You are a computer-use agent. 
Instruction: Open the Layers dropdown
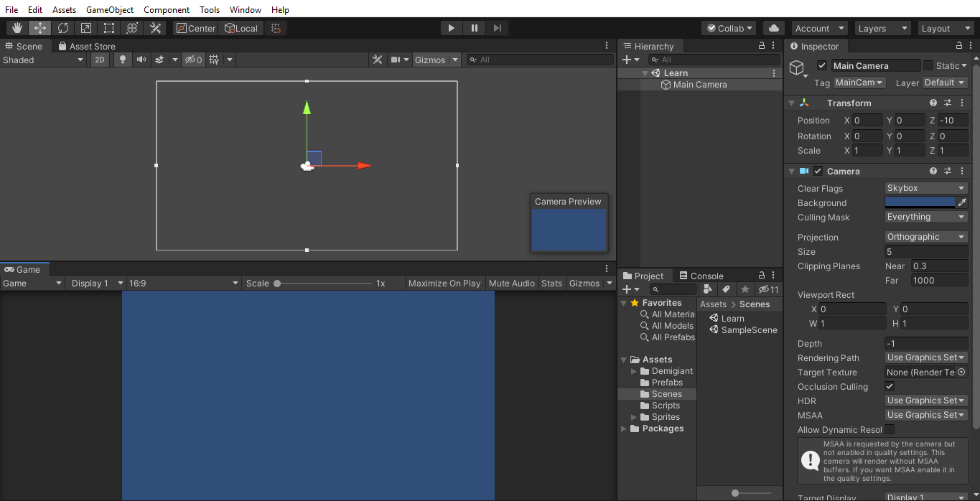pos(883,28)
